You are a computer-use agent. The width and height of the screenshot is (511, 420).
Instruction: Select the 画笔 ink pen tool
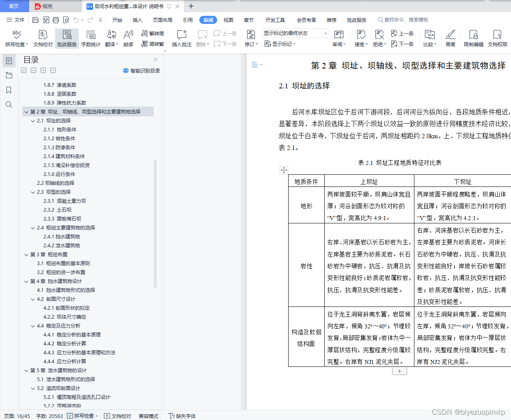pos(451,39)
